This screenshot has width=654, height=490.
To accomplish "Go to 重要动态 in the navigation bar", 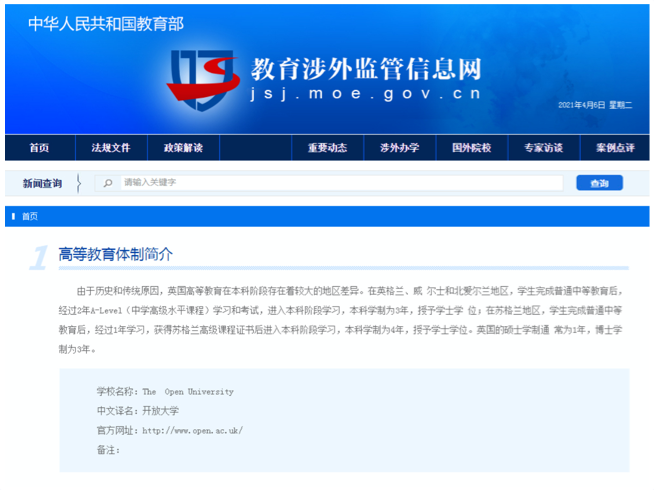I will click(x=327, y=148).
